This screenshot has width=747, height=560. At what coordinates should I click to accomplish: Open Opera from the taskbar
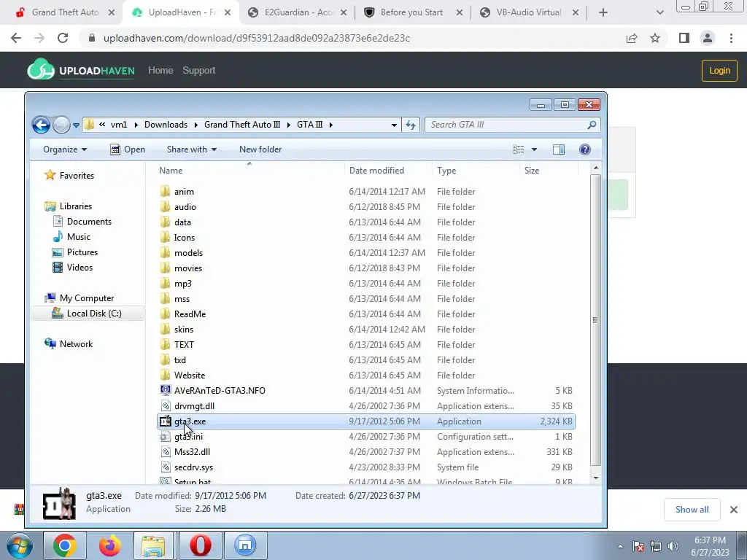point(200,545)
